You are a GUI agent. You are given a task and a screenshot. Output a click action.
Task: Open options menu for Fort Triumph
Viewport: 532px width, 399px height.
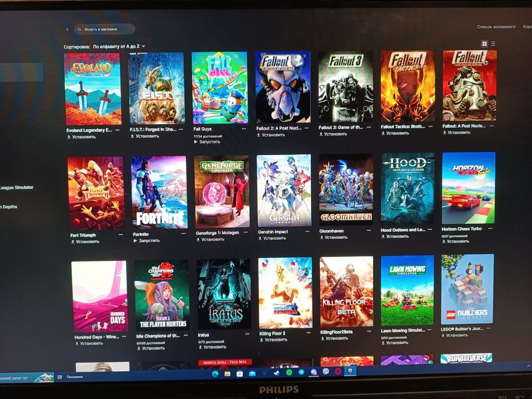(x=120, y=235)
